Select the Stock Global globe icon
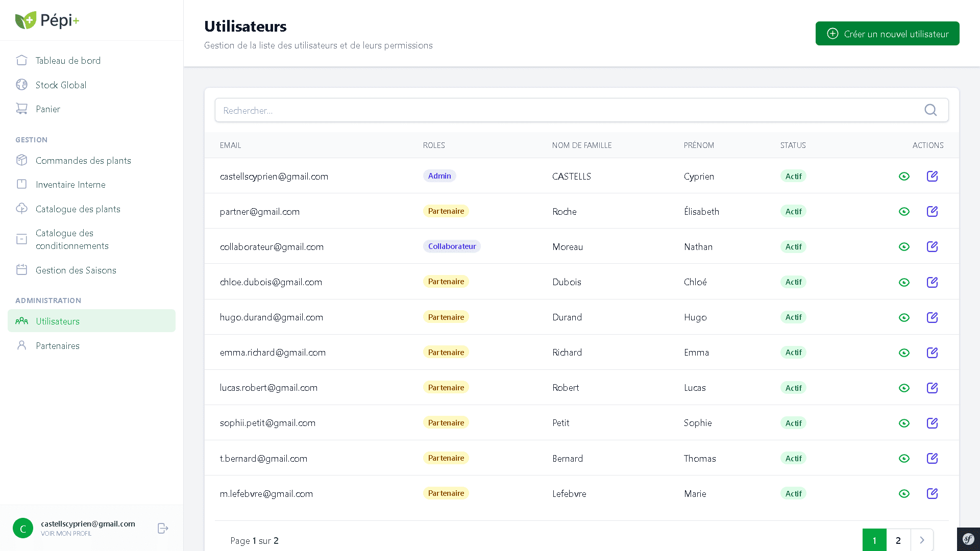The width and height of the screenshot is (980, 551). pyautogui.click(x=21, y=85)
